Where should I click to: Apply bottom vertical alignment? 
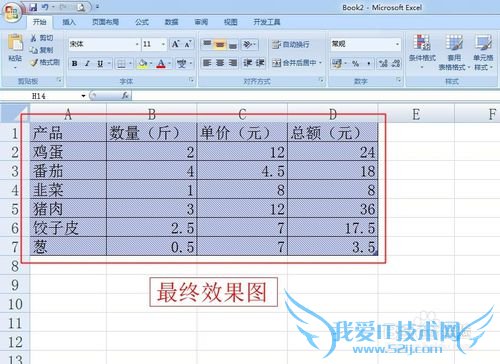point(233,44)
